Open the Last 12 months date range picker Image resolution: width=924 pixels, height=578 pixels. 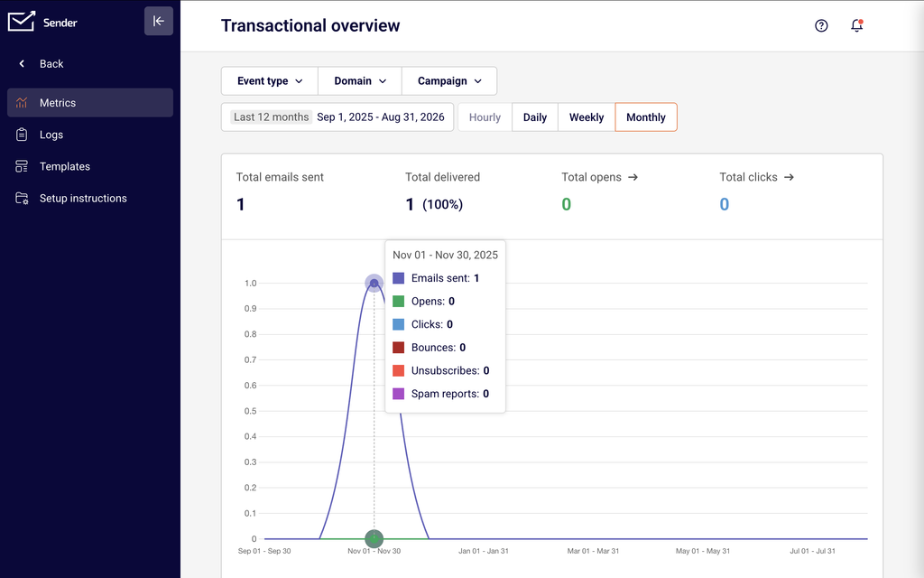click(337, 117)
